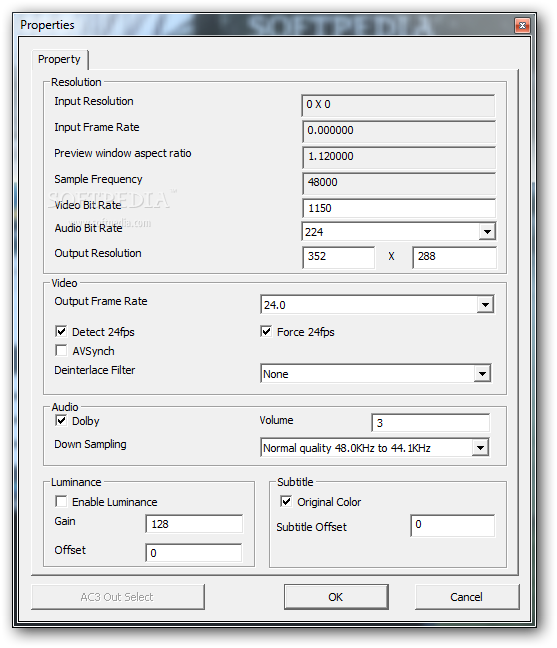557x648 pixels.
Task: Click the Preview window aspect ratio field
Action: [399, 157]
